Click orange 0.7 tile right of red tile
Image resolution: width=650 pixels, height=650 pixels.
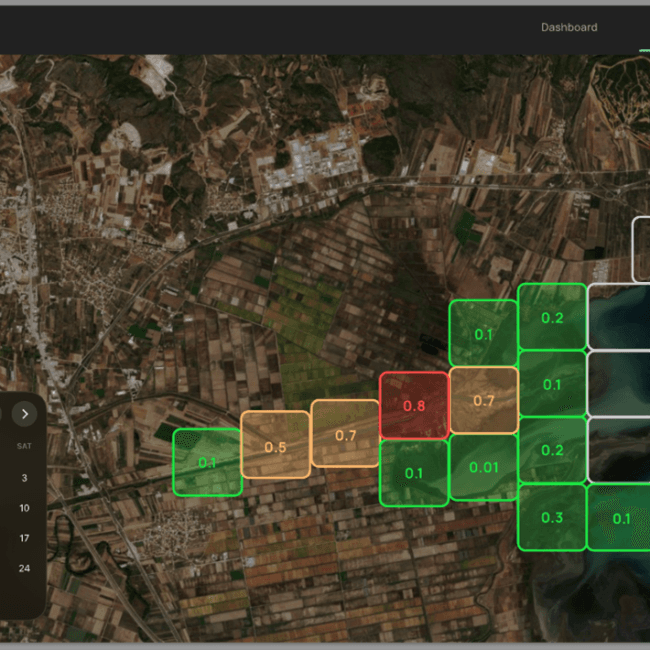click(x=484, y=400)
